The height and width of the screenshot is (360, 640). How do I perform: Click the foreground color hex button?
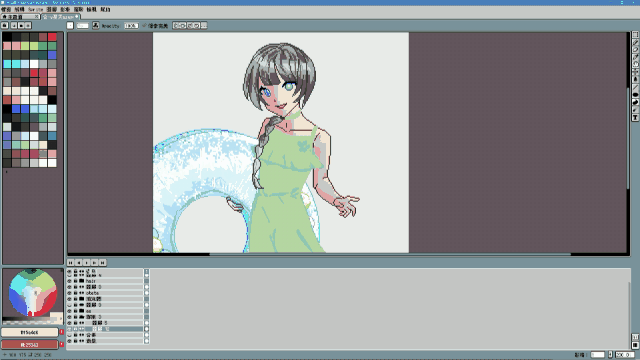[29, 332]
